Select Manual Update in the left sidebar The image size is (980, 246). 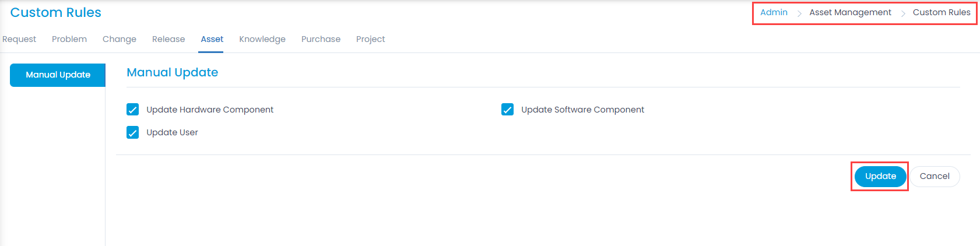tap(58, 75)
